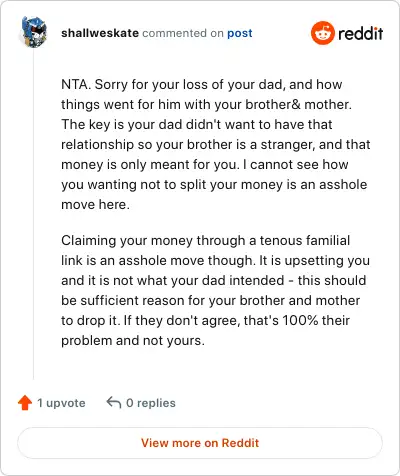
Task: Collapse the comment via the vertical thread line
Action: (x=33, y=213)
